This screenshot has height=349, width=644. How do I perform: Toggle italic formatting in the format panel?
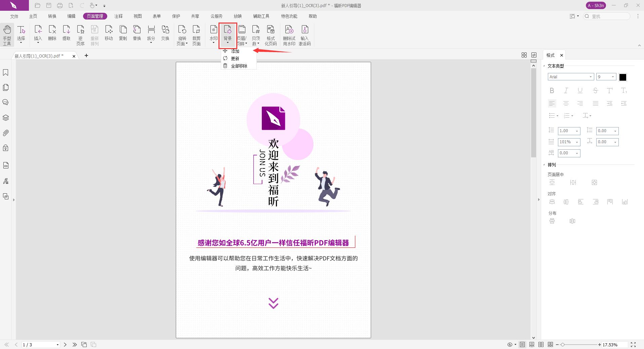click(566, 90)
